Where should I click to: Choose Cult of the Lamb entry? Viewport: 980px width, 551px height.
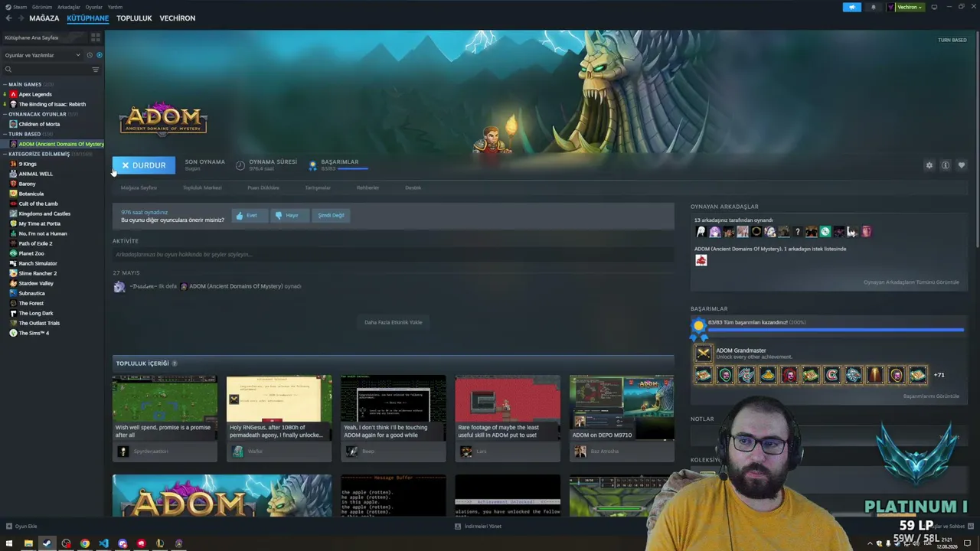[x=38, y=204]
